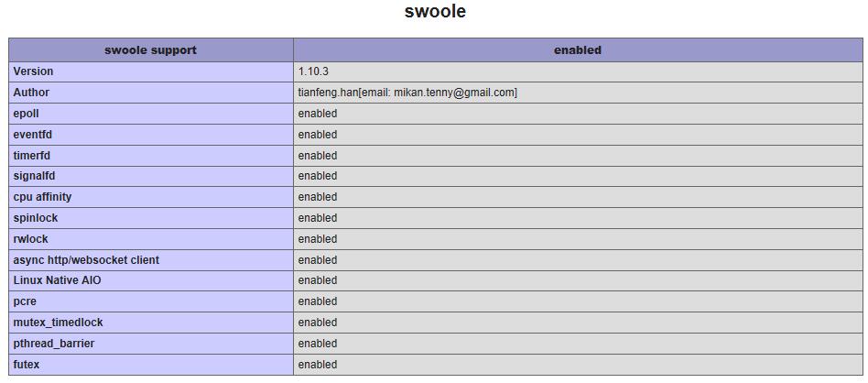Screen dimensions: 868x383
Task: Click the author email mikan.tenny@gmail.com text
Action: [454, 93]
